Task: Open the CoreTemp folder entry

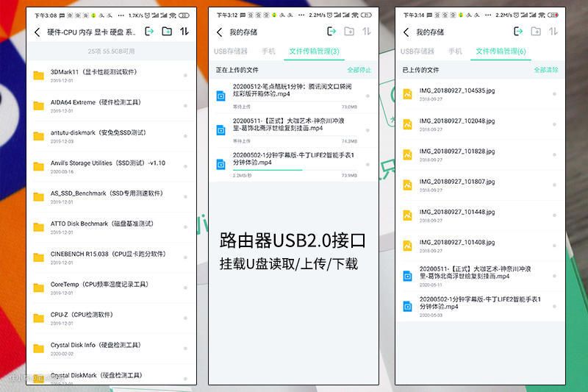Action: click(x=96, y=288)
